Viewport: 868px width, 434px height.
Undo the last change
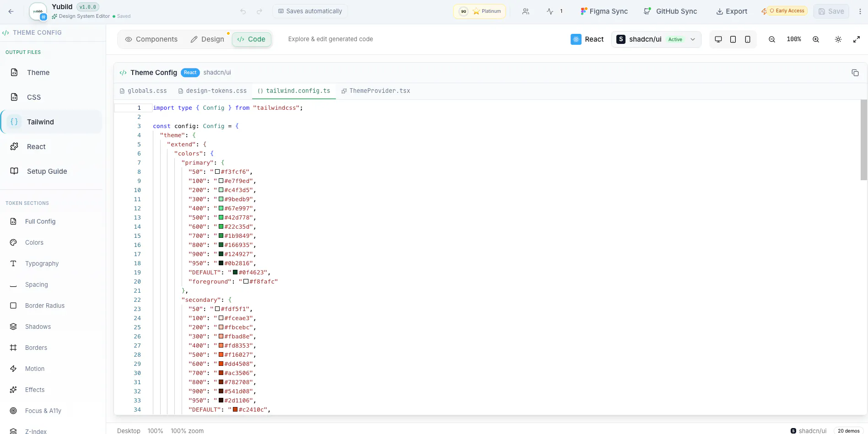[243, 11]
